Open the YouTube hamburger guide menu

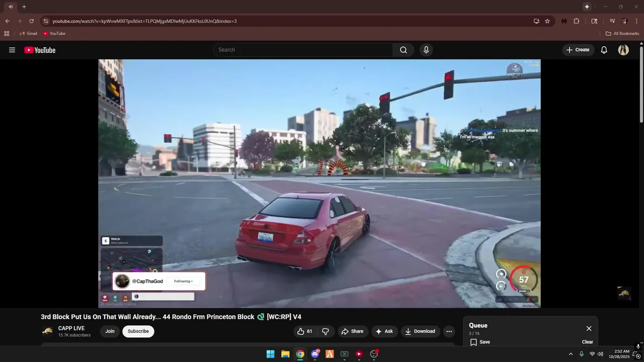[x=12, y=50]
